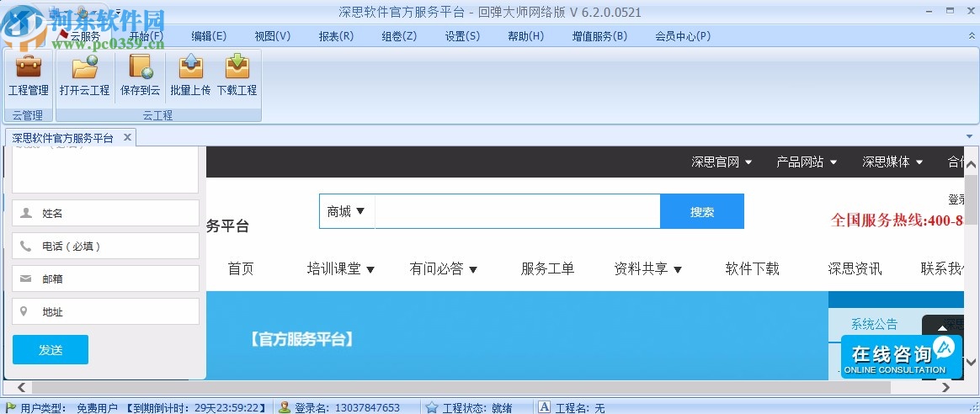This screenshot has height=414, width=980.
Task: Click the 工程状态 star status icon
Action: click(x=432, y=407)
